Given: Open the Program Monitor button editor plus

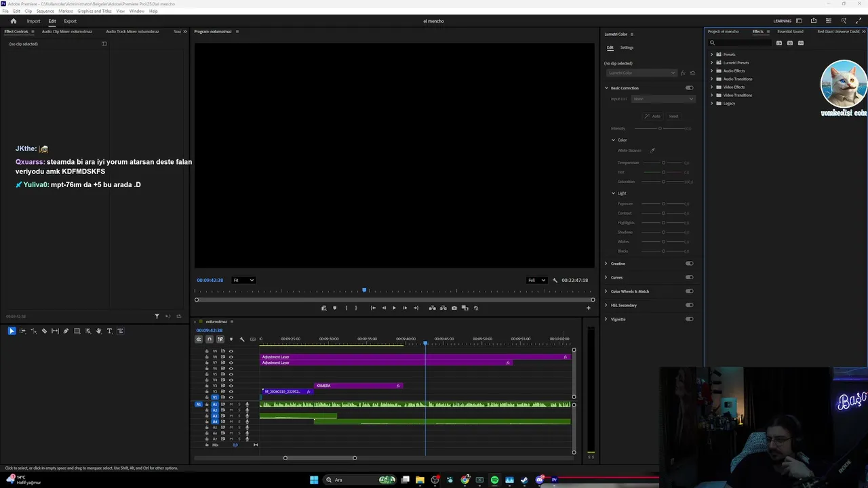Looking at the screenshot, I should click(x=588, y=308).
